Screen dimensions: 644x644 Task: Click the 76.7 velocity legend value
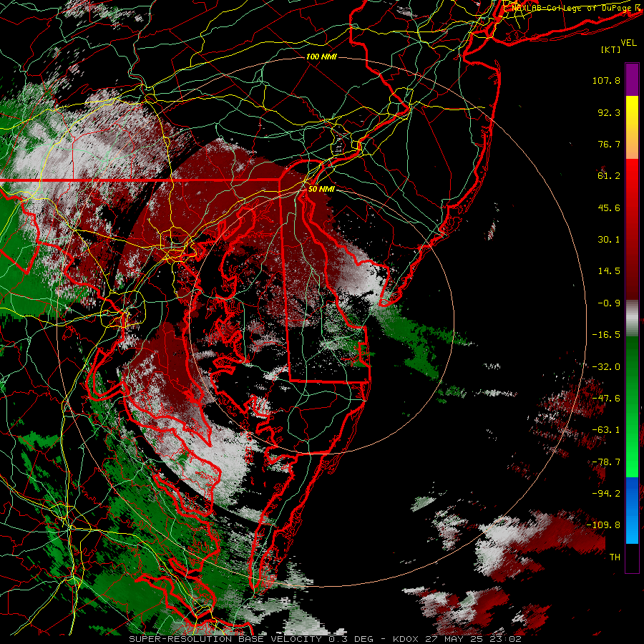(609, 144)
